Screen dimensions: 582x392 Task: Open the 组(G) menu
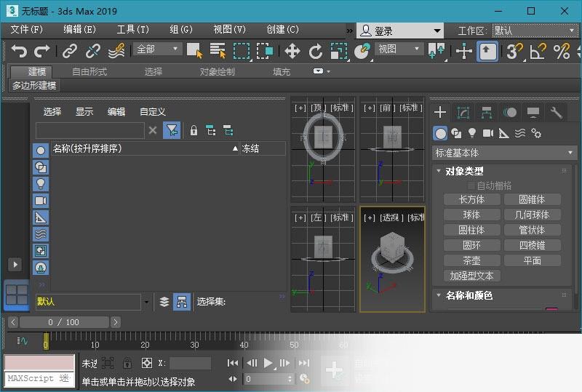pyautogui.click(x=181, y=30)
